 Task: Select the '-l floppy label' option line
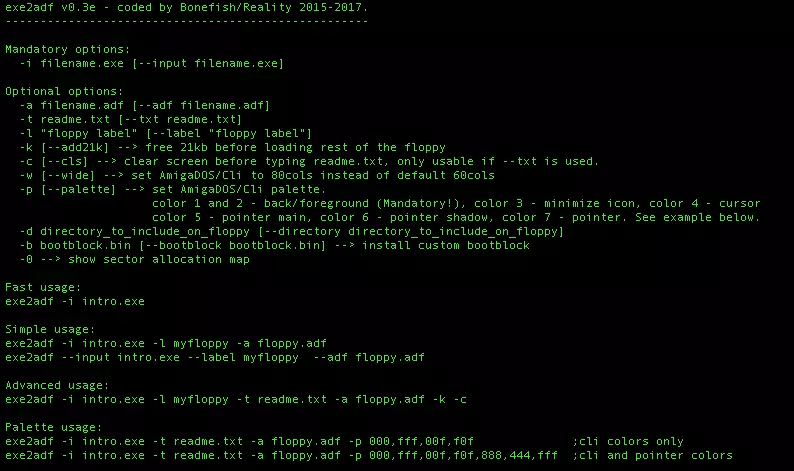pos(166,134)
